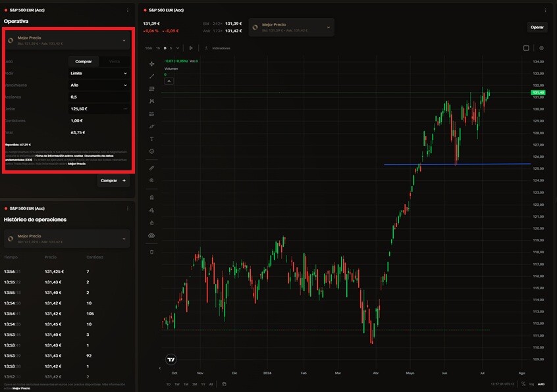
Task: Select the crosshair cursor tool
Action: 151,64
